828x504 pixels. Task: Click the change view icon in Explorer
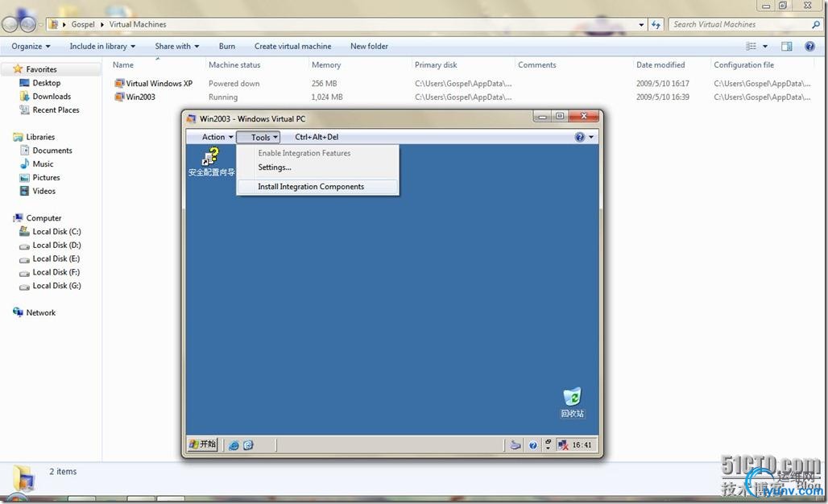click(751, 47)
